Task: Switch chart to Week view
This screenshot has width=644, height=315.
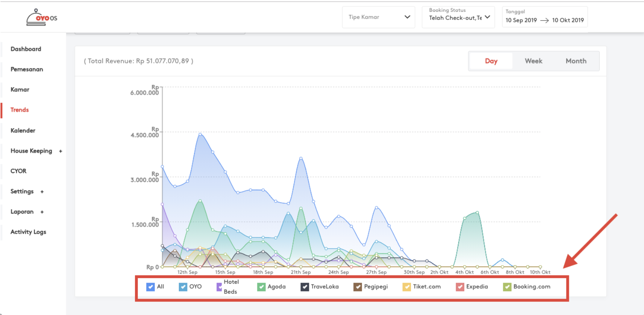Action: point(533,61)
